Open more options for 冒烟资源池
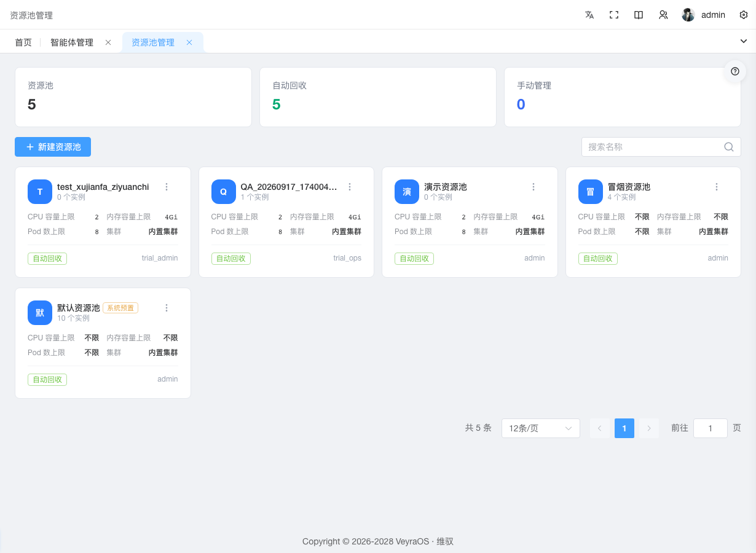The image size is (756, 553). (x=717, y=187)
